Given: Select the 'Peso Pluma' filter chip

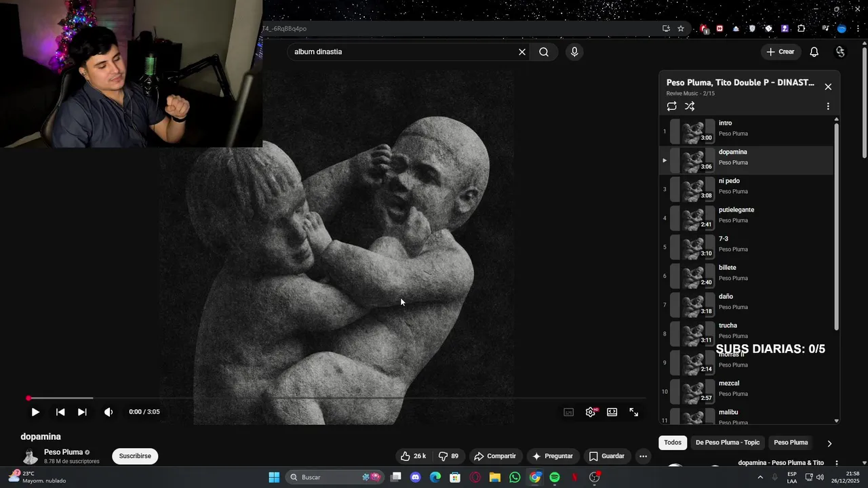Looking at the screenshot, I should tap(791, 443).
